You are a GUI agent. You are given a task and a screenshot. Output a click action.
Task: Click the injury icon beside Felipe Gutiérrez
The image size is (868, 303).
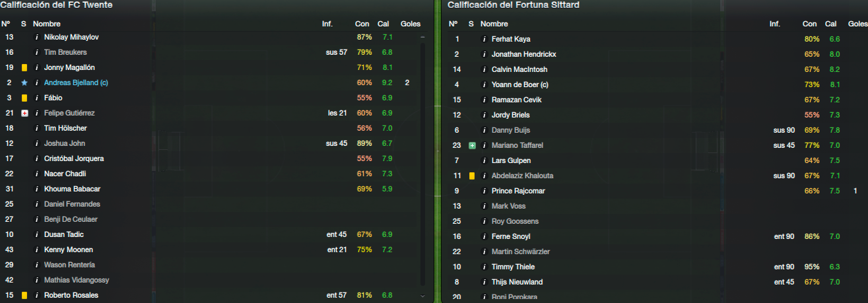(x=24, y=113)
